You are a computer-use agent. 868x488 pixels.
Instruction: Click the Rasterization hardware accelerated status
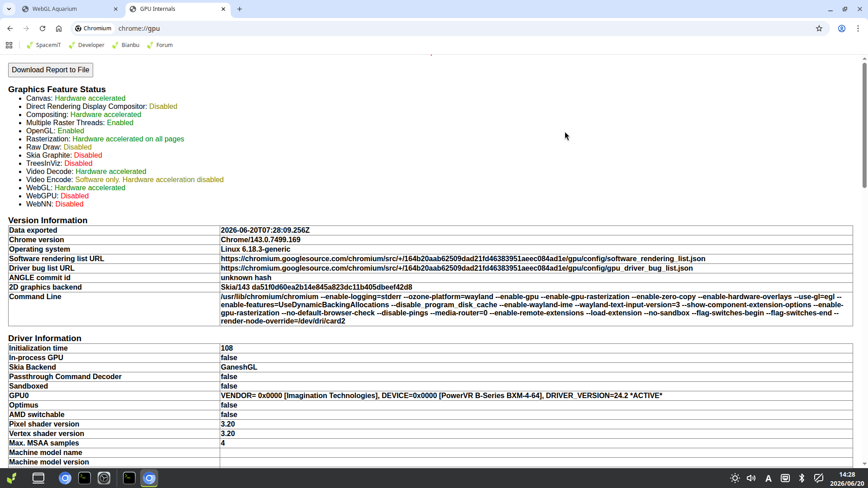click(x=128, y=139)
